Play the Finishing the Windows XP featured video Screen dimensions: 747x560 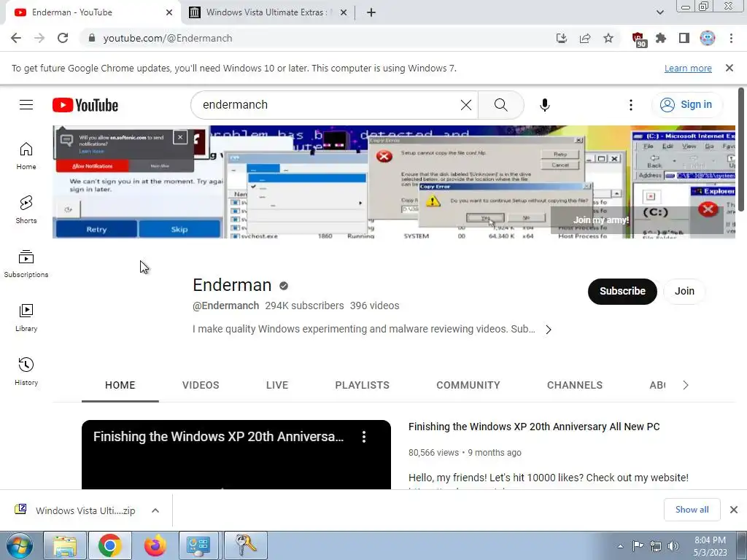(236, 455)
